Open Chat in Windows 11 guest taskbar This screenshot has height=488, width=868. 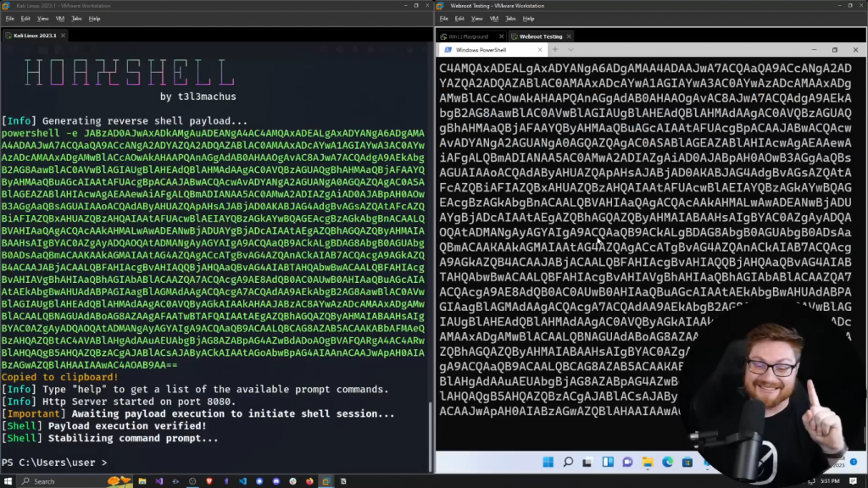(x=627, y=462)
